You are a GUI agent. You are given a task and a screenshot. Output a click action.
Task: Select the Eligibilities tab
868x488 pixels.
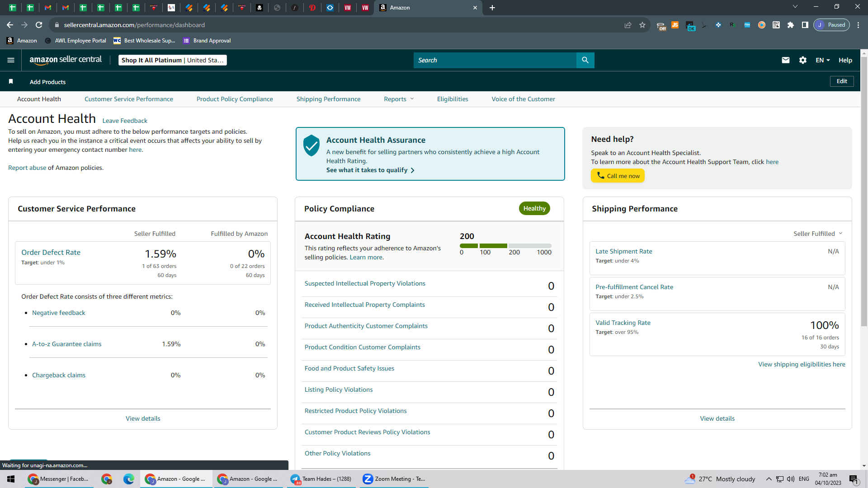tap(453, 99)
